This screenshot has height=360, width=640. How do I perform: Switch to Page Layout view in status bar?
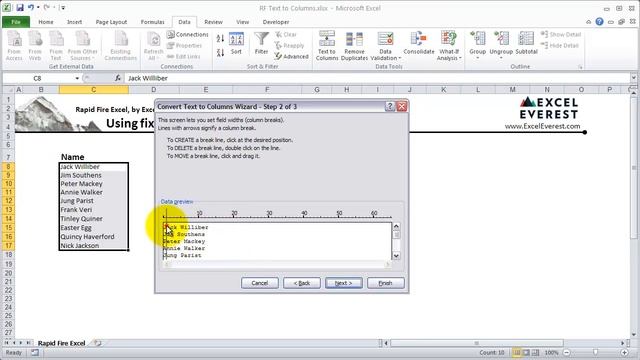click(526, 352)
